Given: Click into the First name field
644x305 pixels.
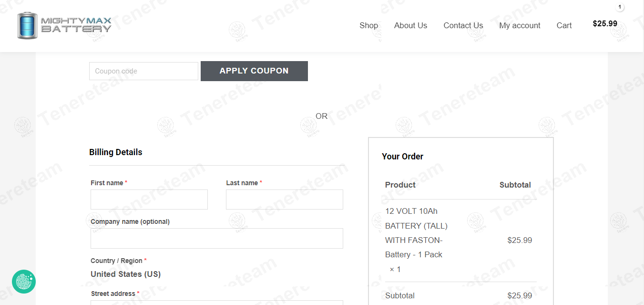Looking at the screenshot, I should (x=149, y=200).
